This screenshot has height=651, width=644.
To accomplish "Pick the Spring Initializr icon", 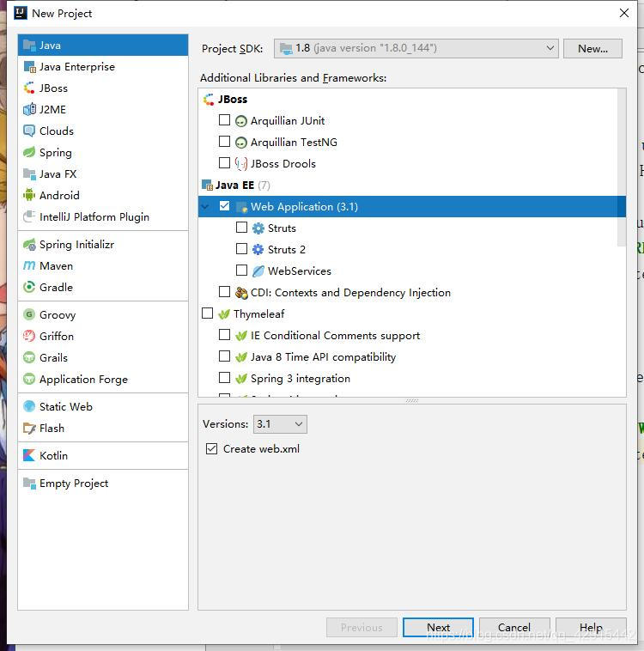I will (x=29, y=245).
